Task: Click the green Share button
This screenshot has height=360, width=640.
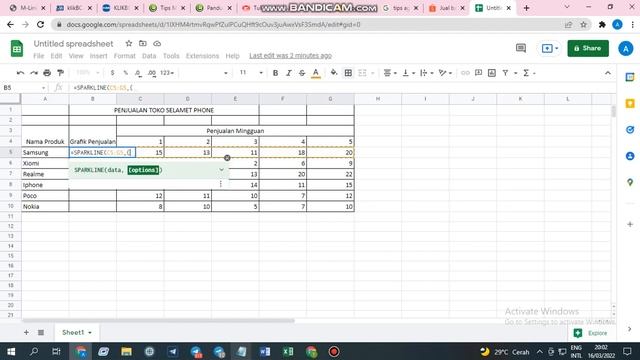Action: tap(588, 48)
